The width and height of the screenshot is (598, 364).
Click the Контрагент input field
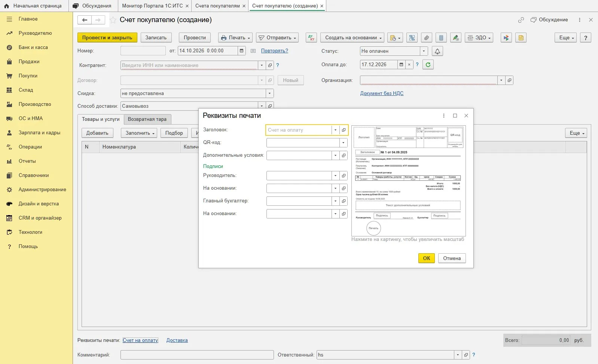(x=189, y=65)
